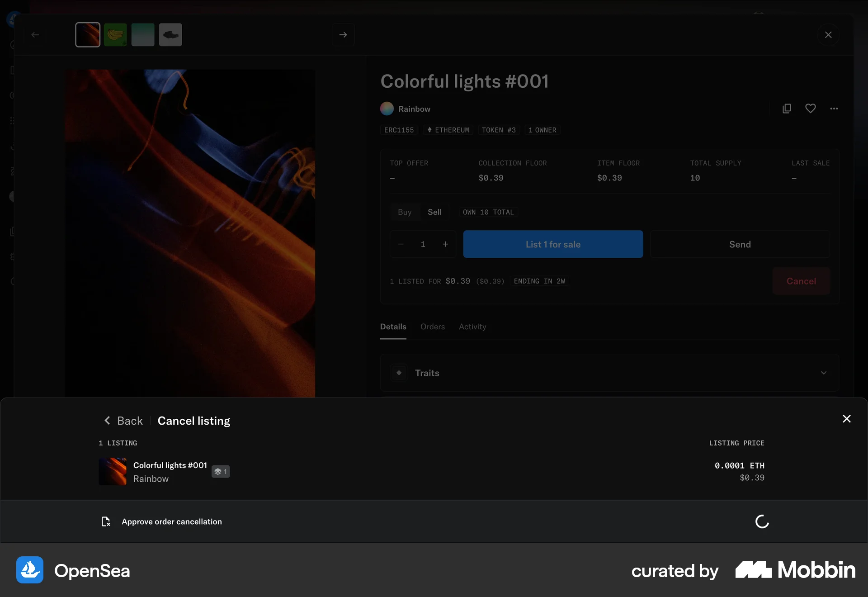The height and width of the screenshot is (597, 868).
Task: Click the back arrow at the top left
Action: coord(35,35)
